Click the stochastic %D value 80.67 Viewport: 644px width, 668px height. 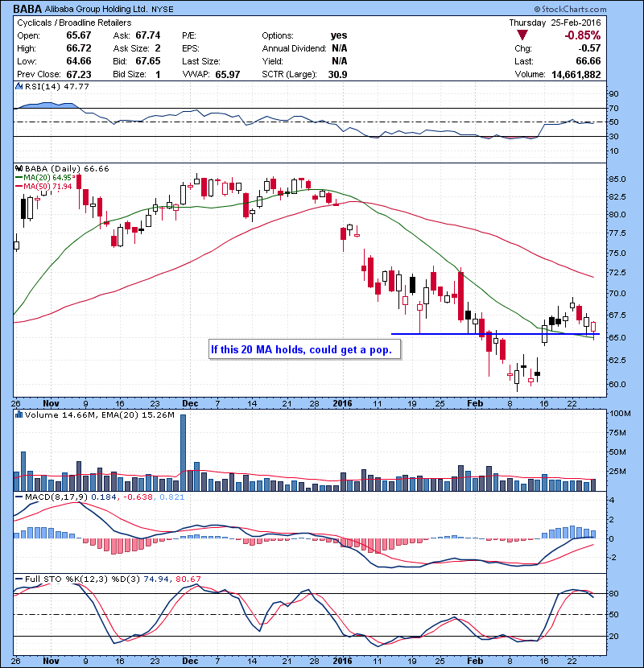coord(188,579)
